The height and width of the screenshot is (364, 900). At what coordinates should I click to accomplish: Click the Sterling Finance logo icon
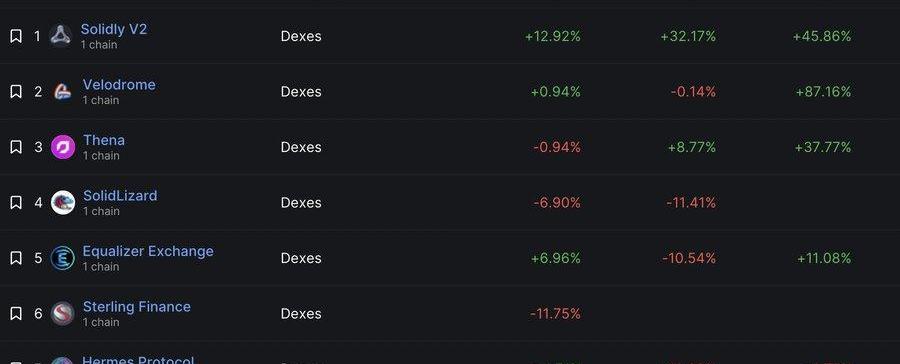point(63,313)
